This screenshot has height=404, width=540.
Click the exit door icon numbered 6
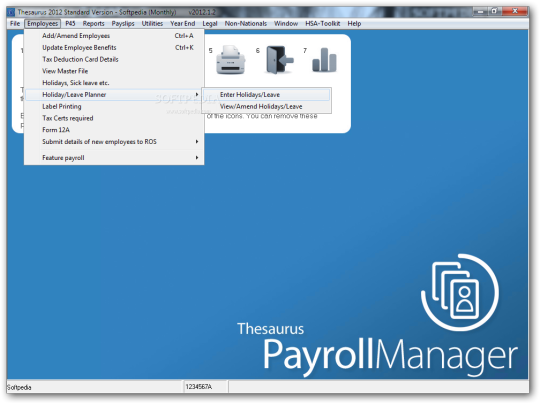(x=280, y=60)
